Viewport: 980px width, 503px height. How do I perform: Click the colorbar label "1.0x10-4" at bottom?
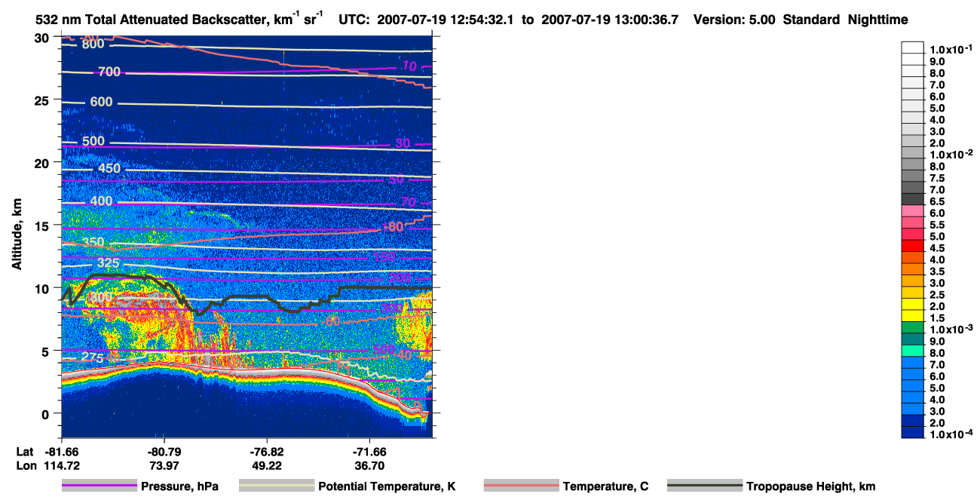[x=951, y=433]
